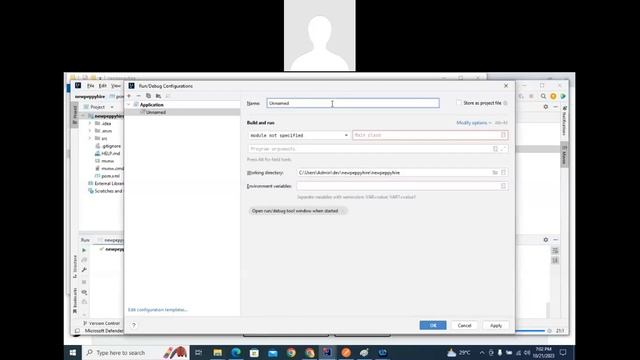Open the Edit menu in the IDE window
This screenshot has width=640, height=360.
tap(102, 86)
